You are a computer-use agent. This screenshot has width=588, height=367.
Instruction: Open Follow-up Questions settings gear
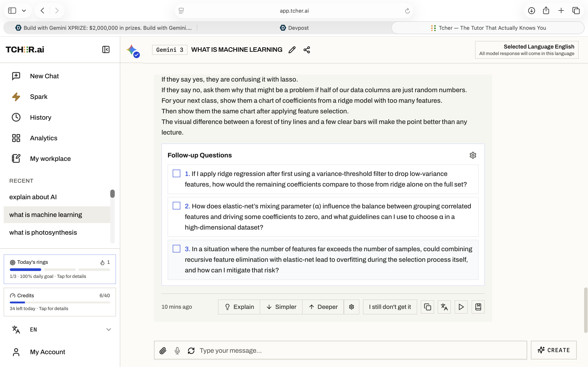point(473,155)
